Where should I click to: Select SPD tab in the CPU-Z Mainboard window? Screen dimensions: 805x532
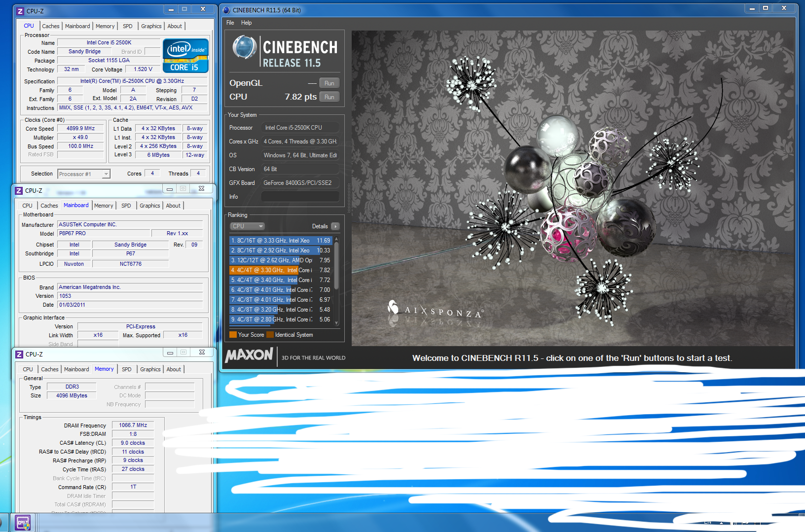point(126,206)
